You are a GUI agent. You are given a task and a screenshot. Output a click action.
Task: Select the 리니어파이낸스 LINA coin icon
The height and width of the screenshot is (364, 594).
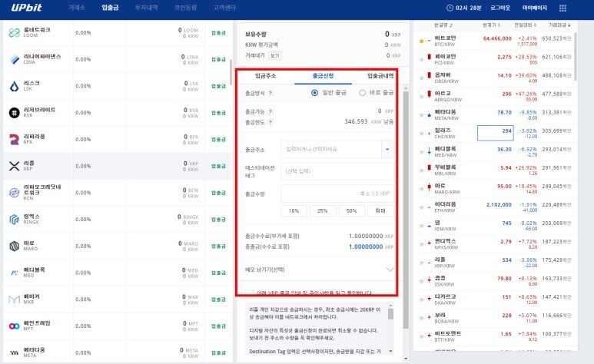pyautogui.click(x=14, y=59)
